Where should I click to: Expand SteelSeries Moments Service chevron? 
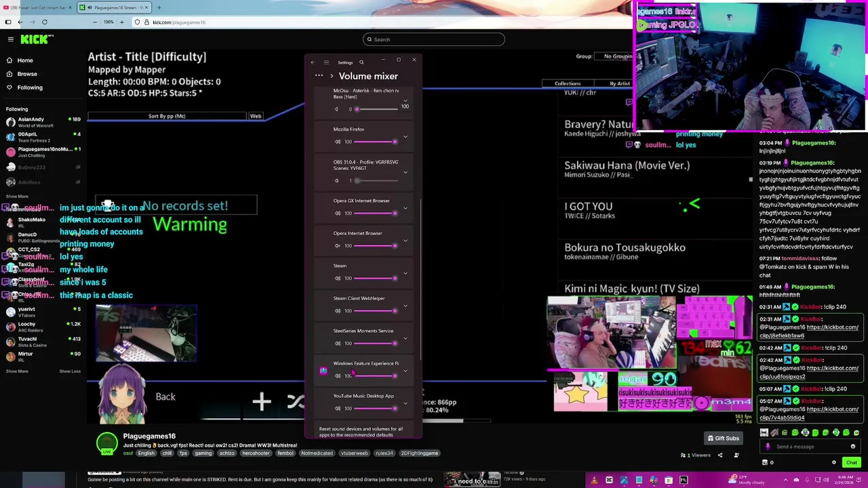[406, 338]
